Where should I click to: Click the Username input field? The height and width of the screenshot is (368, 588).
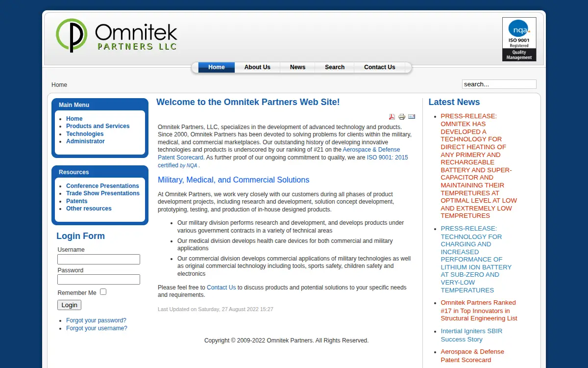point(98,260)
